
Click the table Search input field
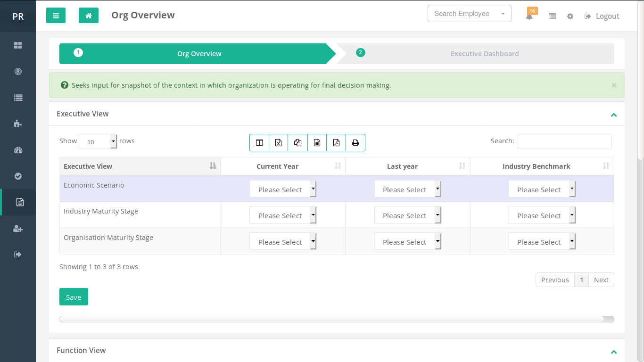[564, 141]
